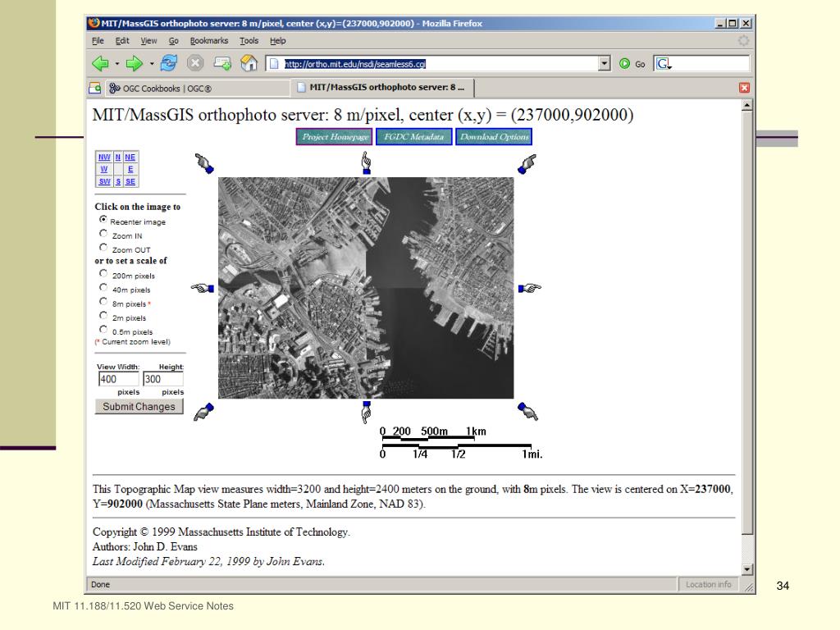Follow the SW direction link

coord(104,181)
